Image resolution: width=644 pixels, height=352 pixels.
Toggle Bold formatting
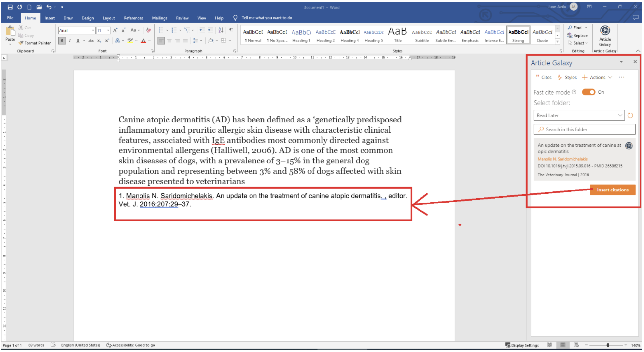(62, 41)
